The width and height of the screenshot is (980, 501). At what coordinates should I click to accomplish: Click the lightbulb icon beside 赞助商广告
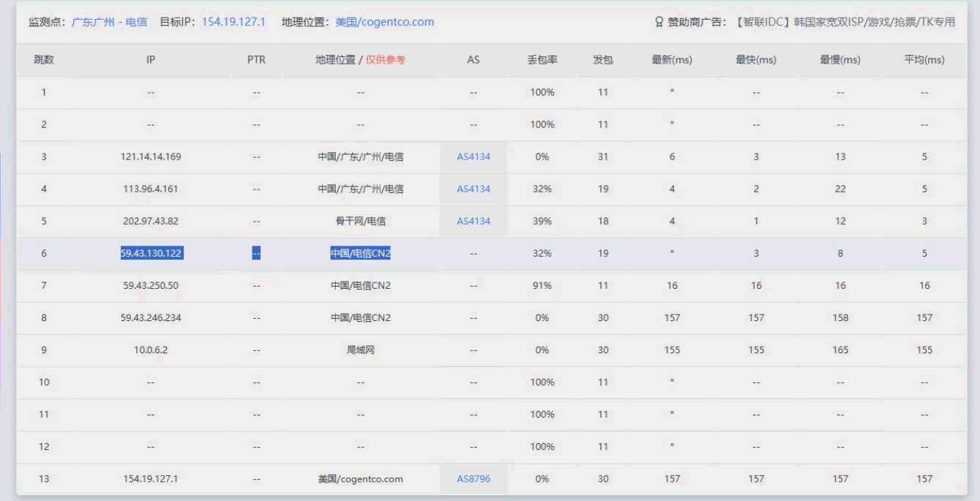coord(658,22)
